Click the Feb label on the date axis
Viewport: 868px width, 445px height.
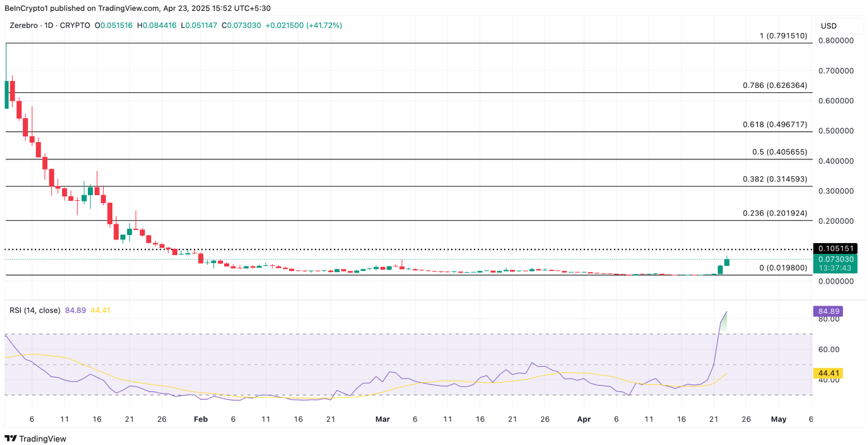click(x=200, y=419)
